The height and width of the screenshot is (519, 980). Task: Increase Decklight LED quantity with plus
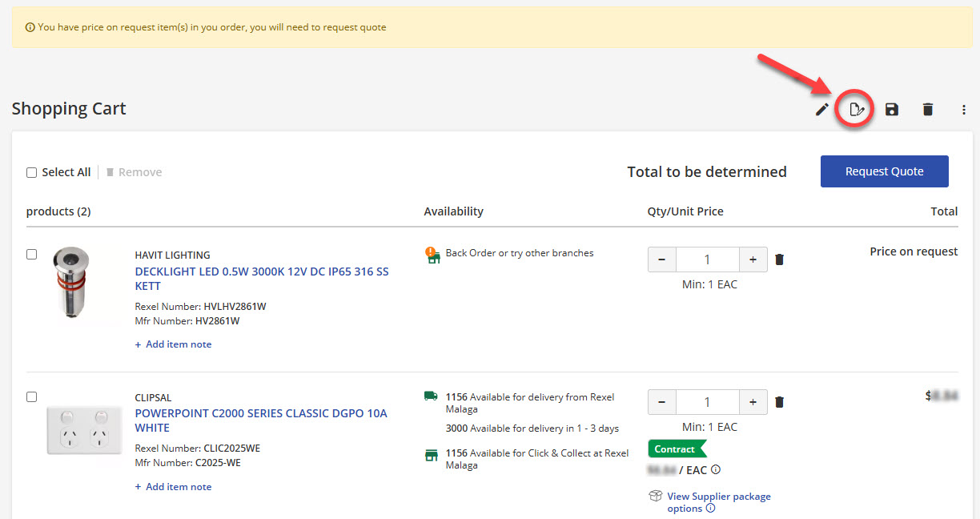point(753,259)
